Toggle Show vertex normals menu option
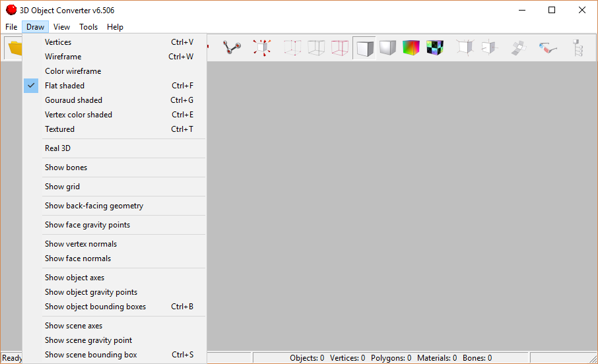The width and height of the screenshot is (598, 364). (x=114, y=244)
